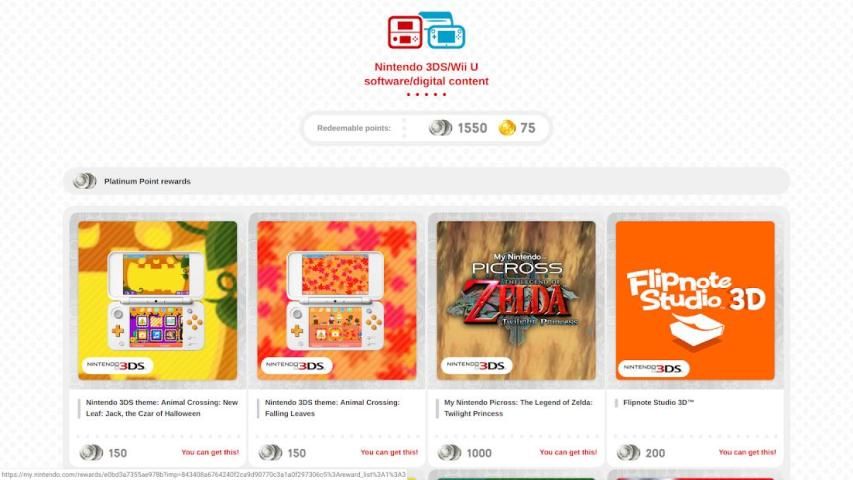
Task: Click "You can get this!" for Halloween theme
Action: [x=210, y=452]
